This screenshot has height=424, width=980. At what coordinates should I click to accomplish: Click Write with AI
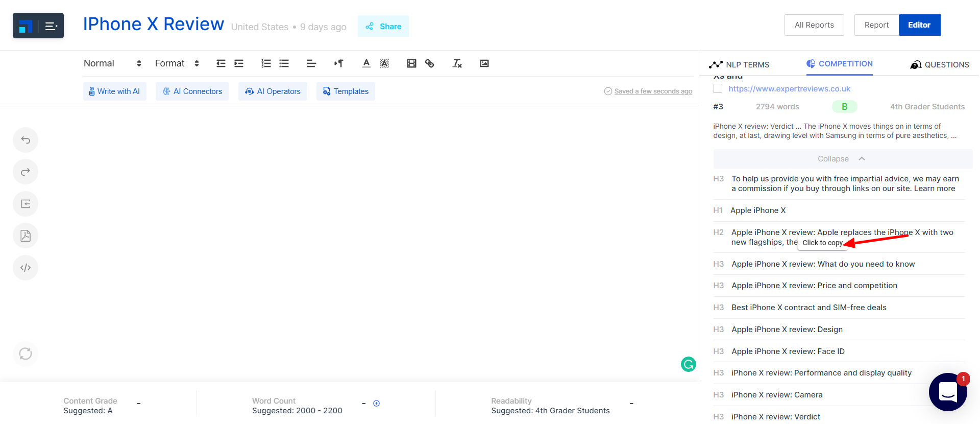(x=114, y=91)
